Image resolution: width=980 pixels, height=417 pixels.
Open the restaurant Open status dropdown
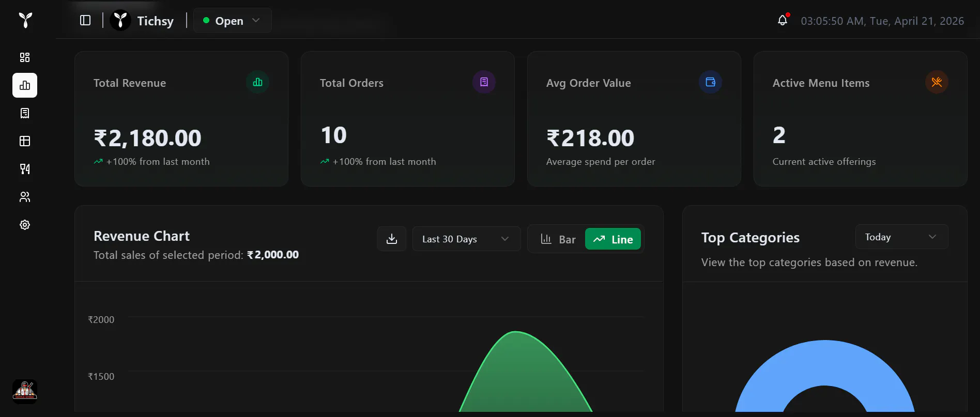(232, 20)
